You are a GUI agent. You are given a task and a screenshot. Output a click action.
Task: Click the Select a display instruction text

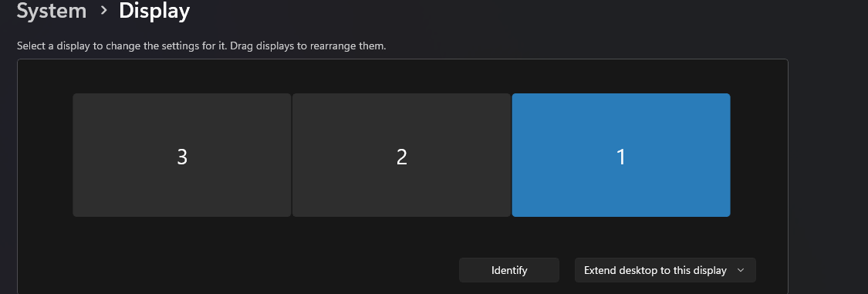click(201, 46)
